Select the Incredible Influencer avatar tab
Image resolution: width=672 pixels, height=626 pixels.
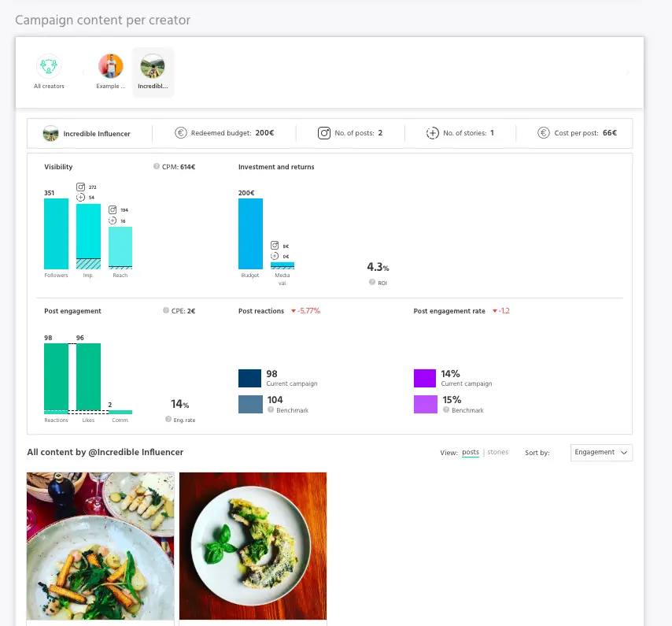pos(153,66)
